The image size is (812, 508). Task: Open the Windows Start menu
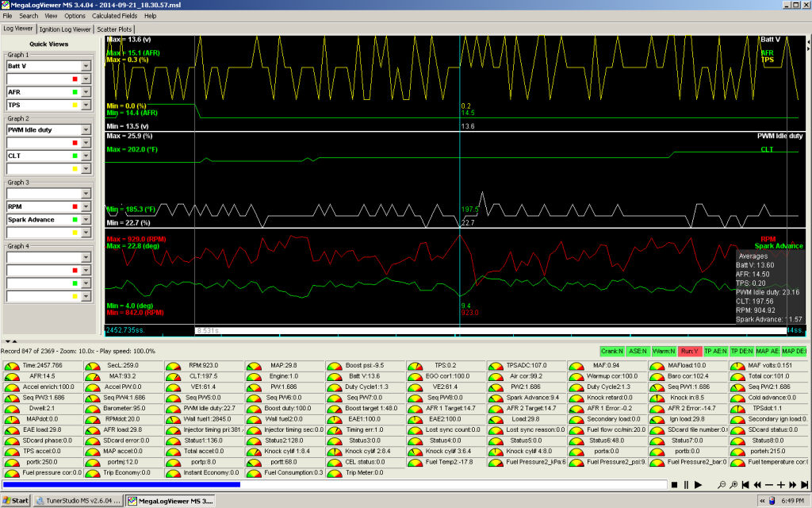point(16,501)
